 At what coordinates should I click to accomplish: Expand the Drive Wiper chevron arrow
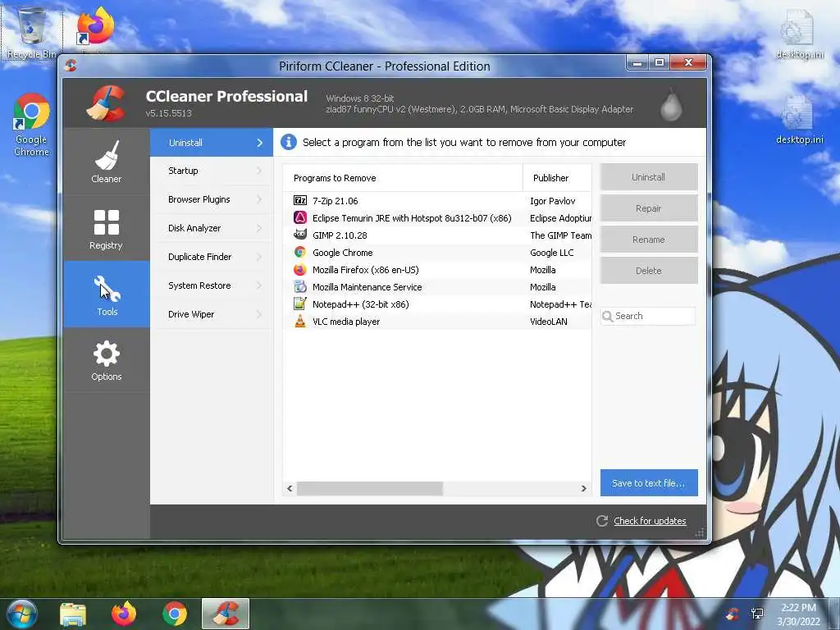pos(260,314)
